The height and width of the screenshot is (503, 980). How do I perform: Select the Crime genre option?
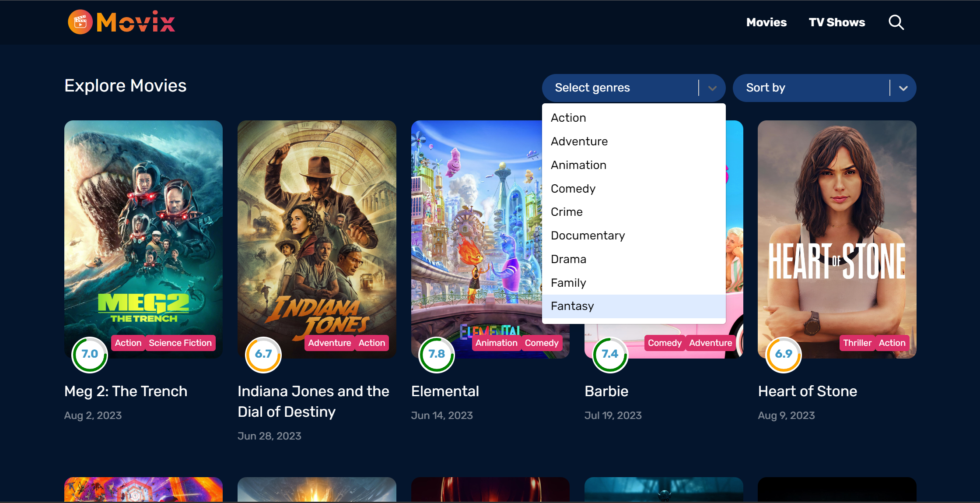tap(567, 212)
